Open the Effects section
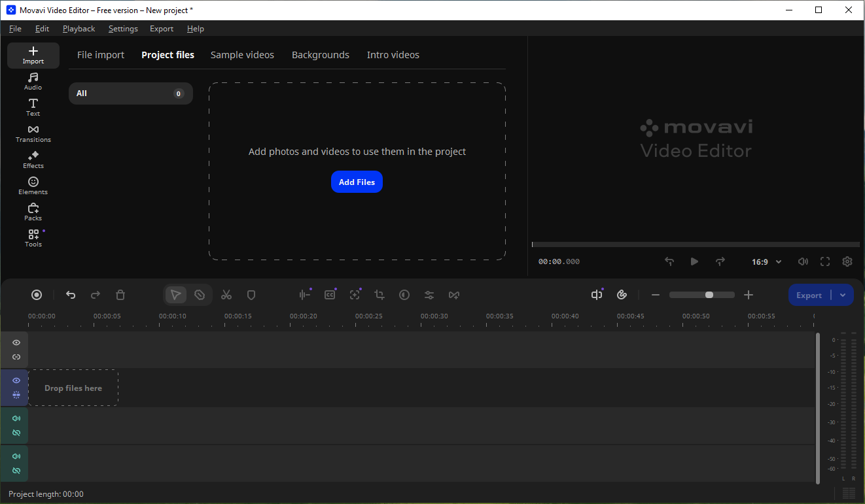 click(33, 160)
